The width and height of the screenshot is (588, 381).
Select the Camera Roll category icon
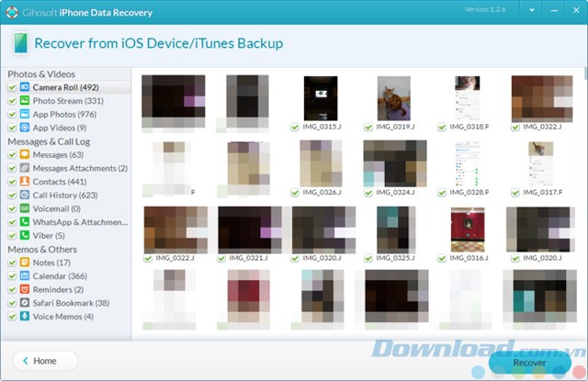click(x=24, y=87)
